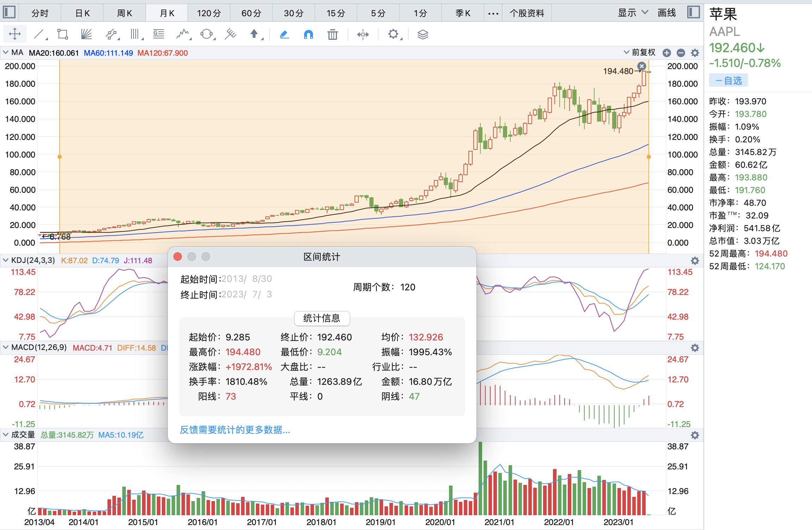Select the Gann fan drawing tool
Viewport: 812px width, 530px height.
point(86,34)
